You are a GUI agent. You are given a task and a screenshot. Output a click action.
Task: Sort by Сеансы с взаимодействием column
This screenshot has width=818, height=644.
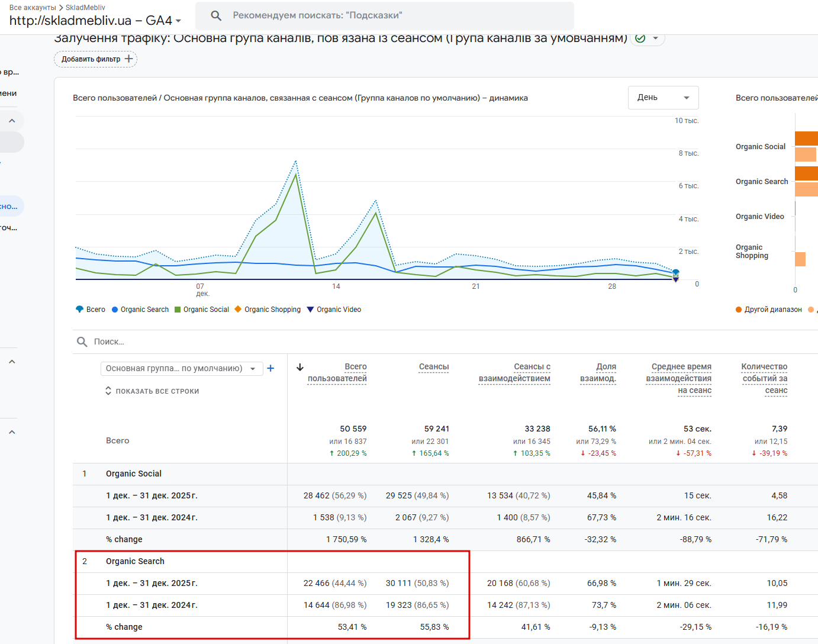point(514,372)
